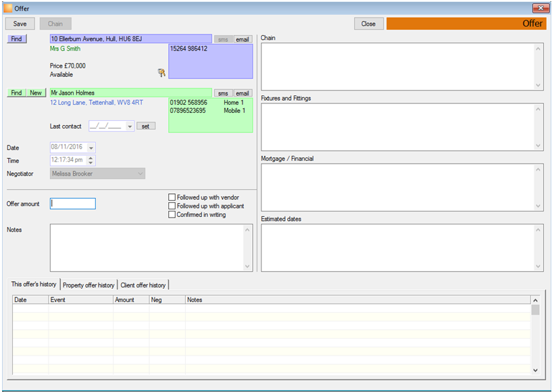Click sms button next to property address
The image size is (552, 392).
[223, 39]
